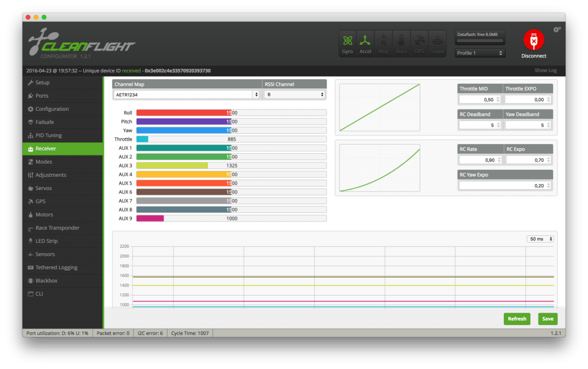Click the Servos icon in the sidebar

click(30, 188)
